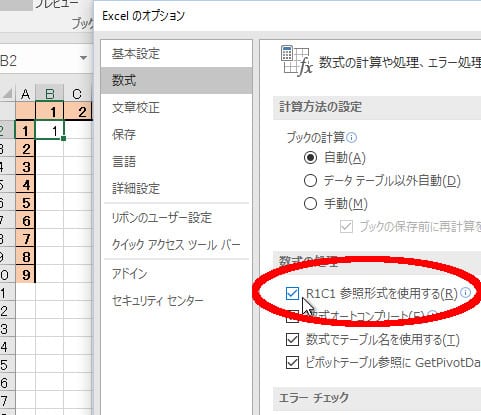Click the formula calculator fx icon
Viewport: 481px width, 415px height.
coord(296,60)
